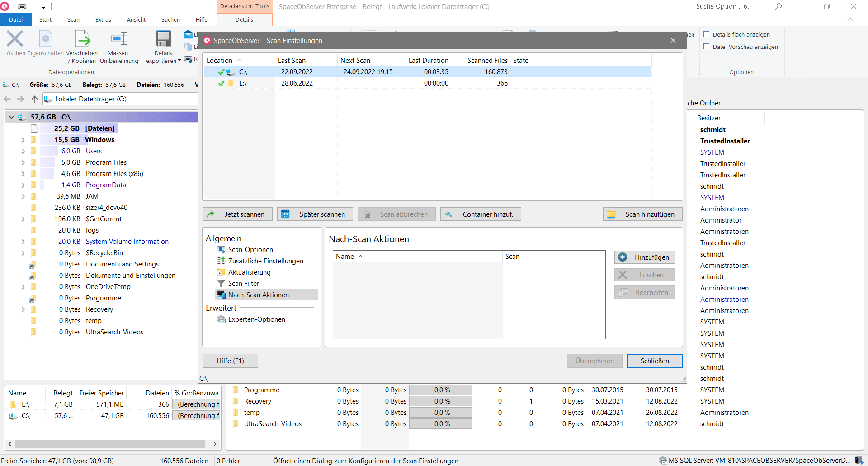
Task: Click the plus icon on Hinzufügen button
Action: pyautogui.click(x=623, y=257)
